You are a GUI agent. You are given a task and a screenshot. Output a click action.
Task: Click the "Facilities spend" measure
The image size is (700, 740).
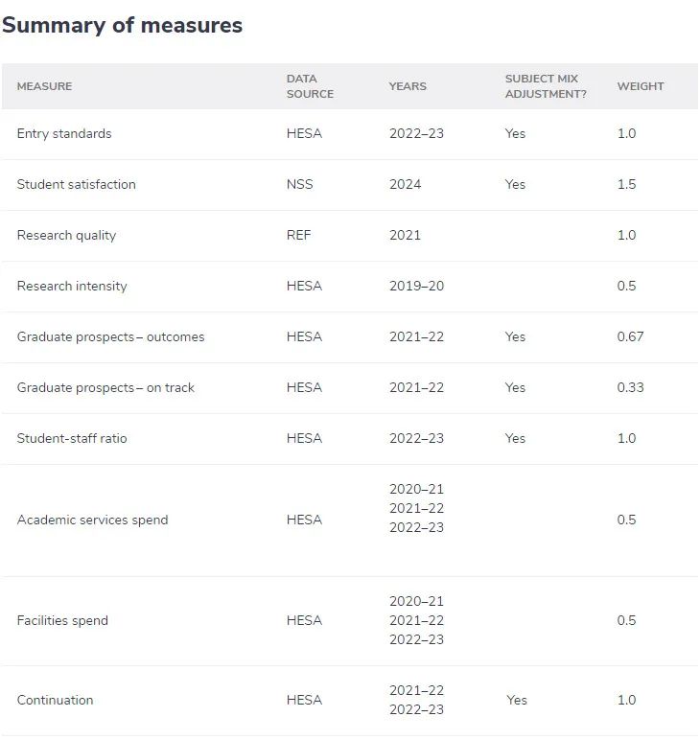[62, 621]
